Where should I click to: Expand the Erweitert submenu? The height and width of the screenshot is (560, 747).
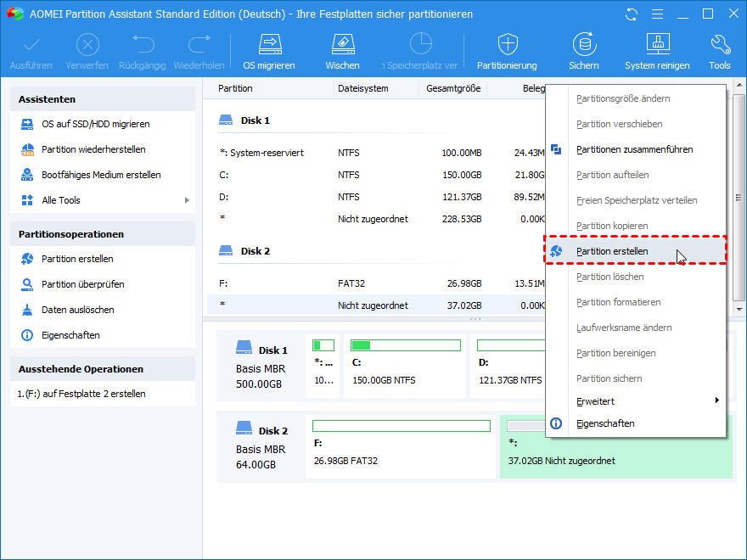pyautogui.click(x=636, y=401)
